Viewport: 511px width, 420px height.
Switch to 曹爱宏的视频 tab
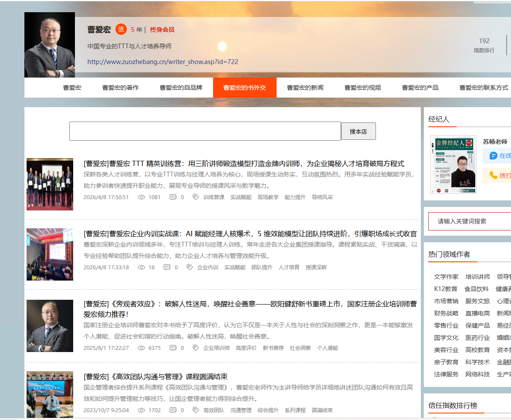[x=363, y=88]
